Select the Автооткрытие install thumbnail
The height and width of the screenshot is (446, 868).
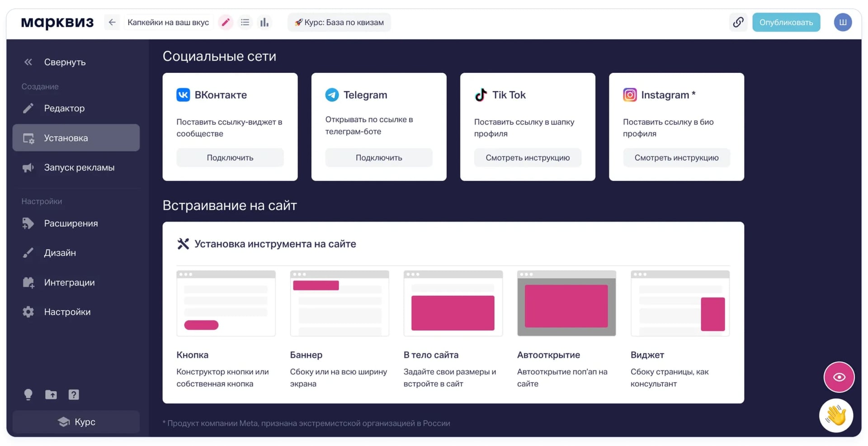pyautogui.click(x=566, y=303)
